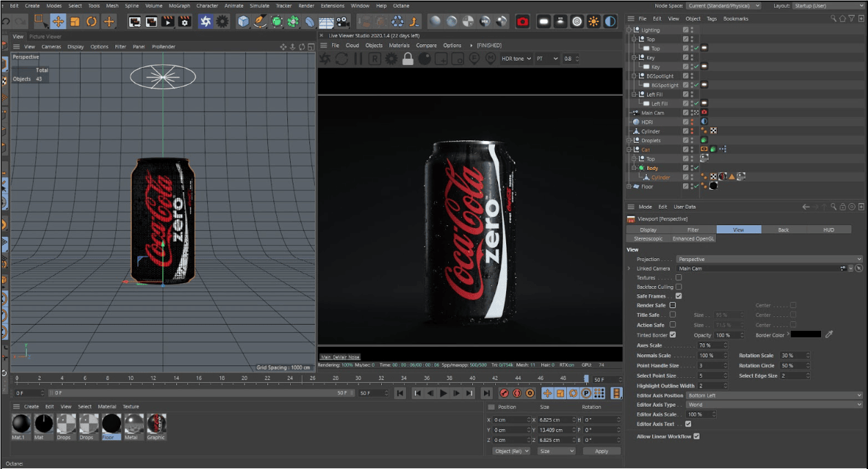Switch to the Picture Viewer tab
Screen dimensions: 868x469
45,37
